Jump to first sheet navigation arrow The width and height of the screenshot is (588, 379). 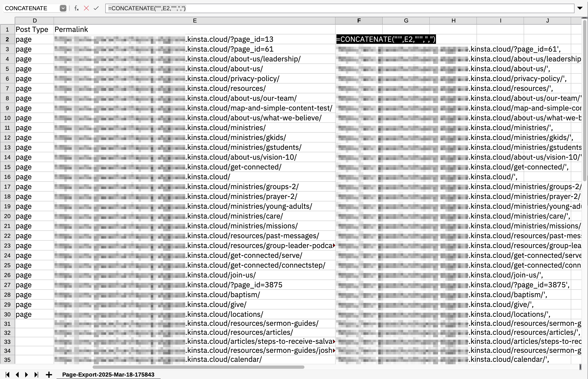click(7, 374)
